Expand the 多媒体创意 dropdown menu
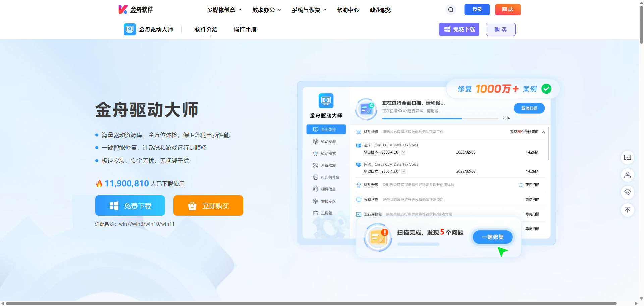The image size is (644, 306). 224,10
